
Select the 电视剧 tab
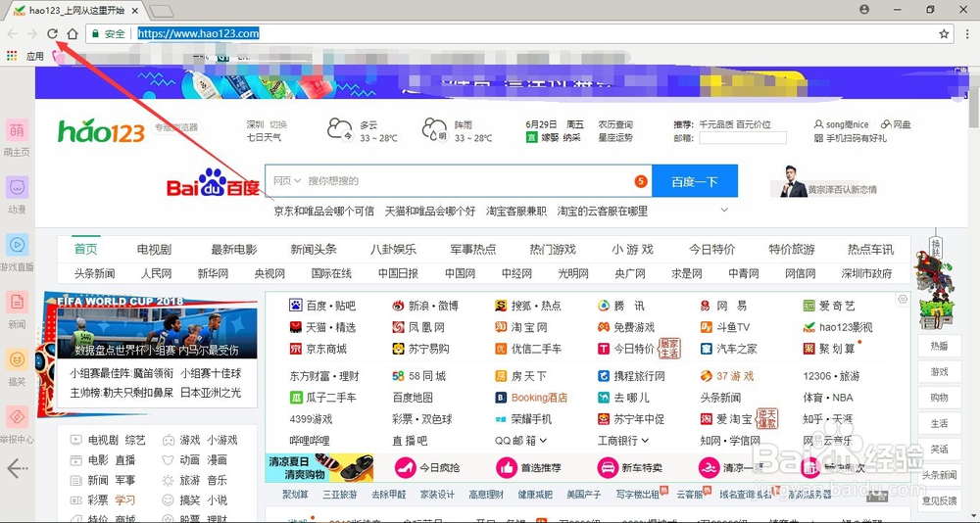[x=154, y=250]
